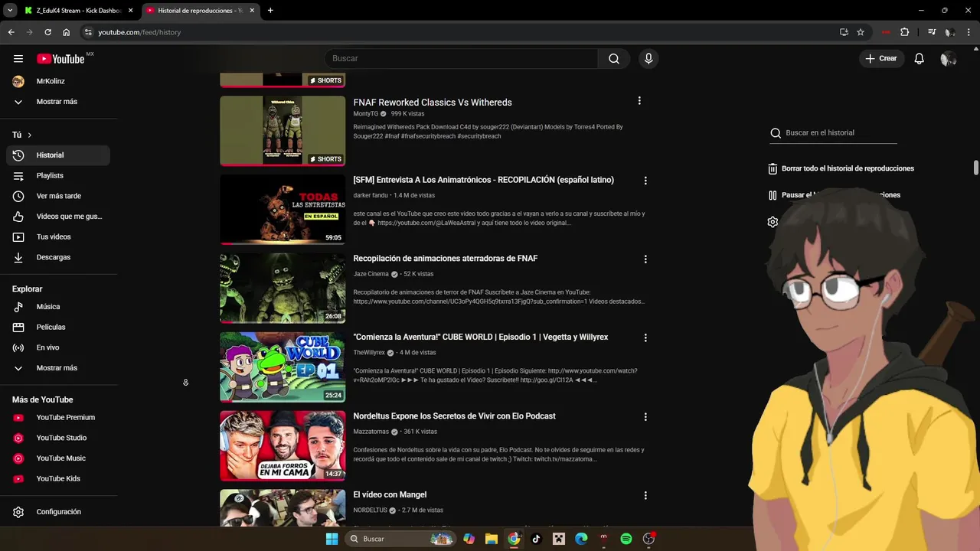The height and width of the screenshot is (551, 980).
Task: Expand the Tú section chevron
Action: [x=30, y=135]
